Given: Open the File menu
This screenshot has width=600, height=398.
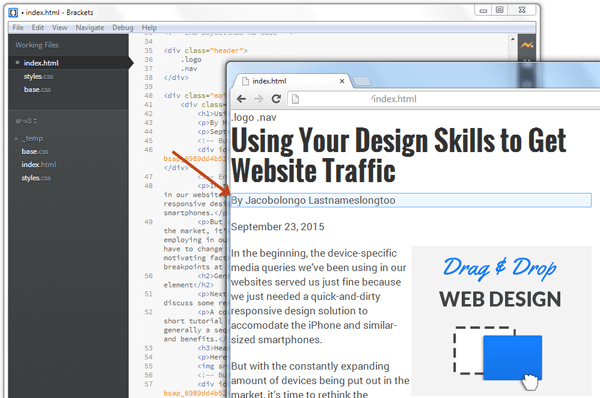Looking at the screenshot, I should (18, 28).
